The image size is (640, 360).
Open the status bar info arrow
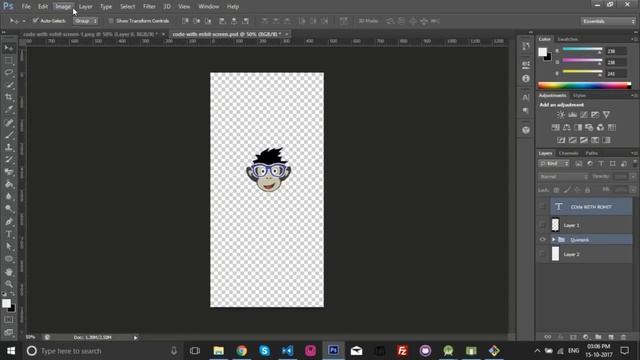(x=136, y=338)
